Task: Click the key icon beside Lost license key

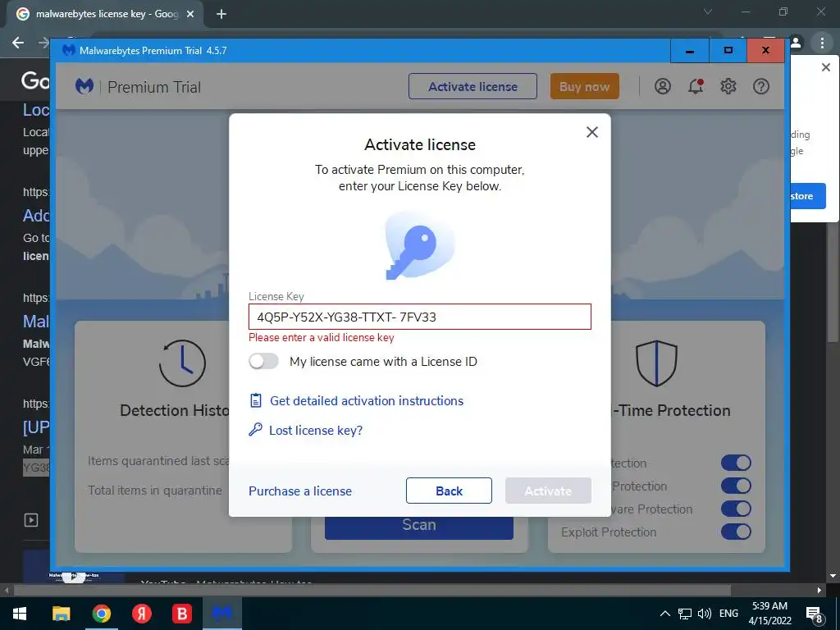Action: pyautogui.click(x=256, y=430)
